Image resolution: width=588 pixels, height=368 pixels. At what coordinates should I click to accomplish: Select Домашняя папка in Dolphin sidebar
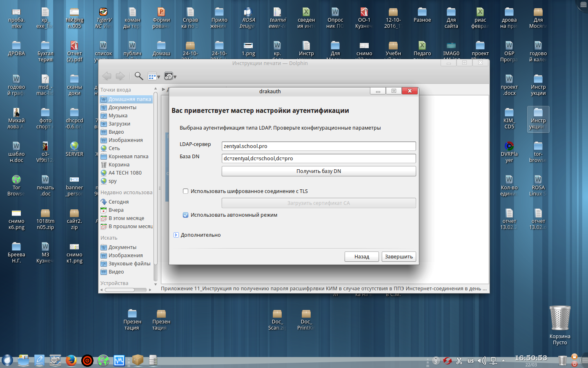126,99
